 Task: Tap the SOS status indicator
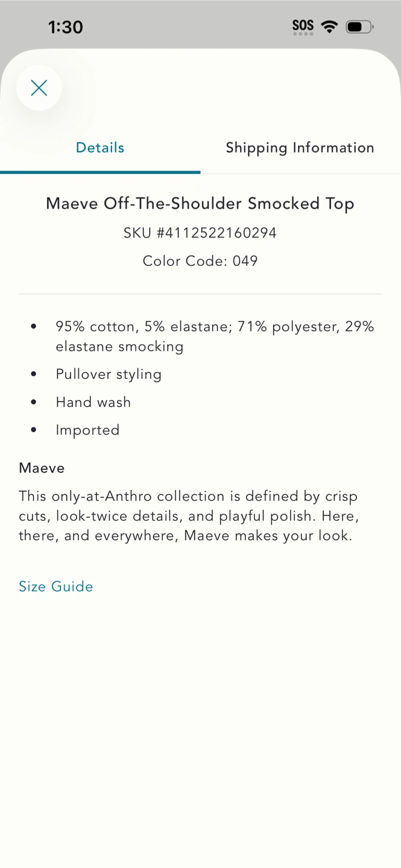[x=303, y=27]
